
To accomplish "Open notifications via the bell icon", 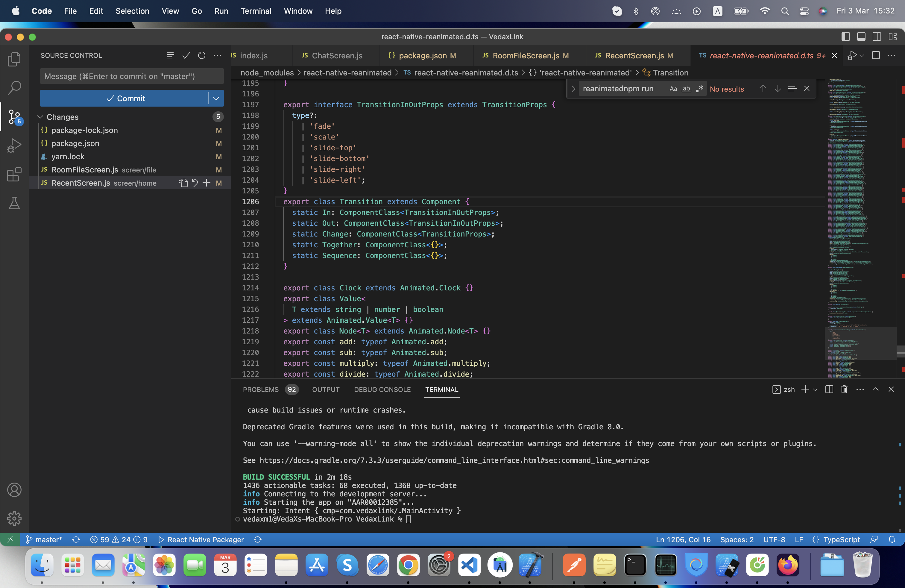I will (x=892, y=539).
